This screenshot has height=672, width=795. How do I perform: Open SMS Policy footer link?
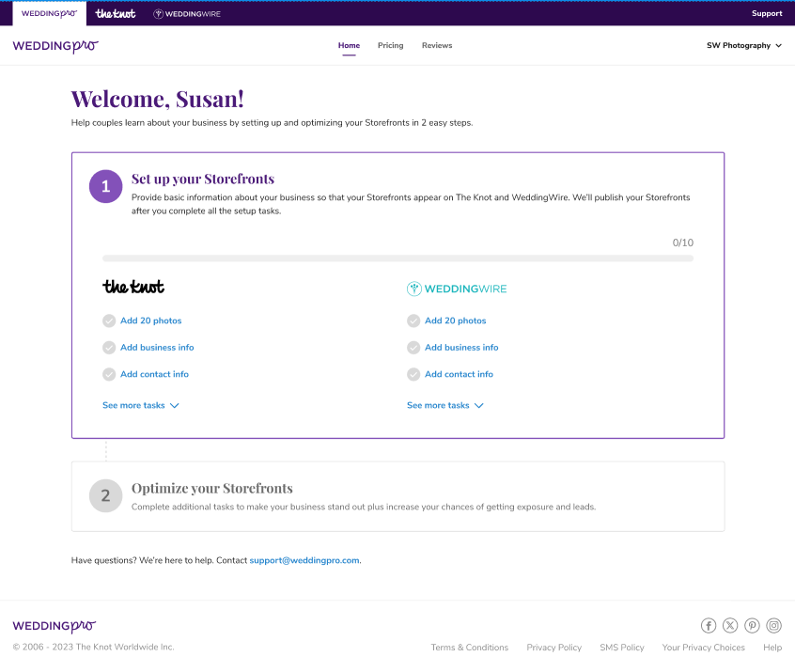(621, 648)
